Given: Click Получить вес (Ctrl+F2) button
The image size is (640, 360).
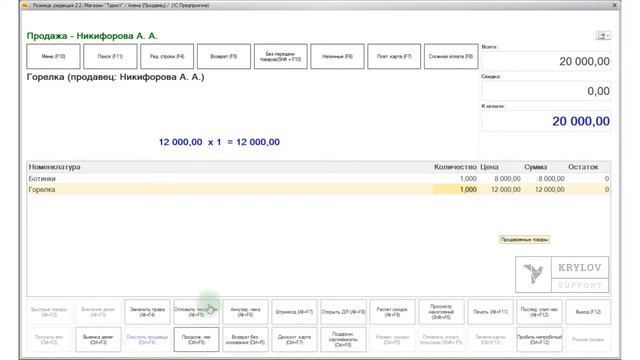Looking at the screenshot, I should pos(49,340).
